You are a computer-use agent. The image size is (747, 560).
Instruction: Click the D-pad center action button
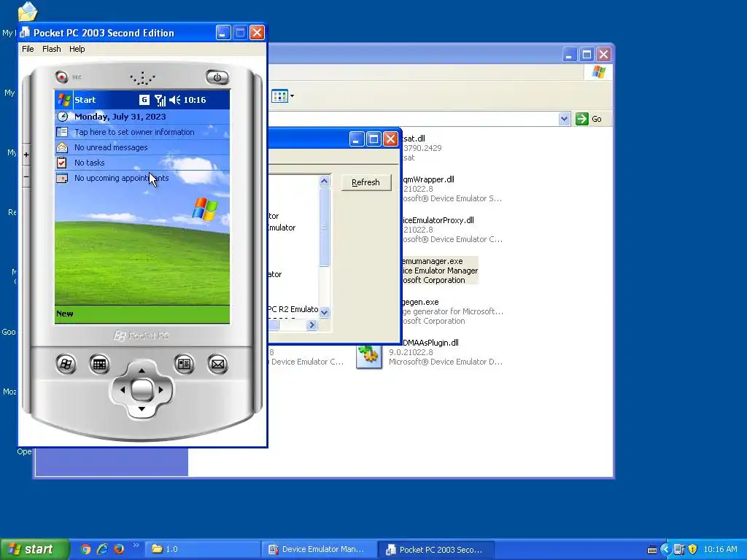142,390
